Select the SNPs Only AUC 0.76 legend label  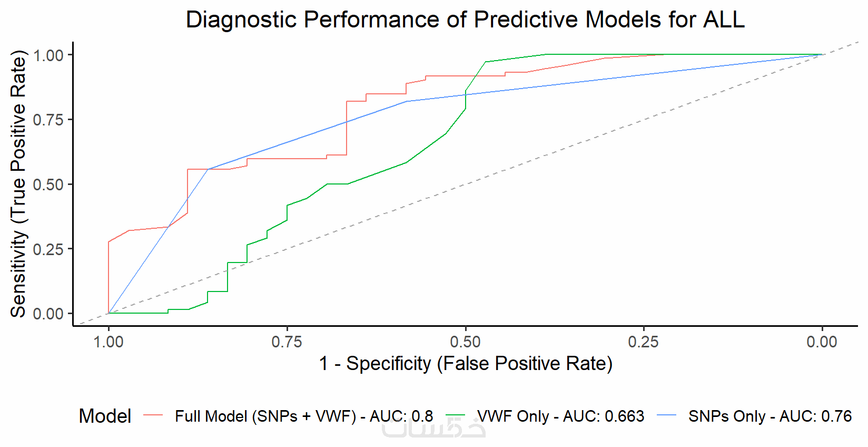click(x=770, y=416)
